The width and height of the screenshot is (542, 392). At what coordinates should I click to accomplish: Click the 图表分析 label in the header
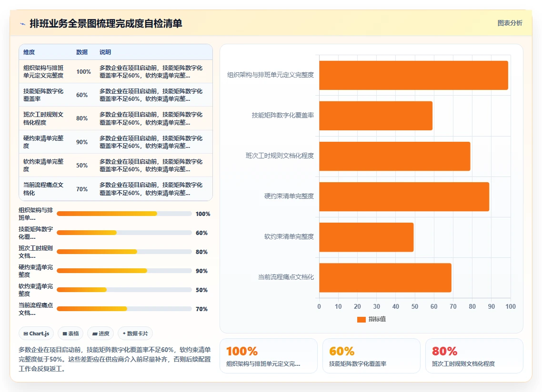(x=510, y=23)
